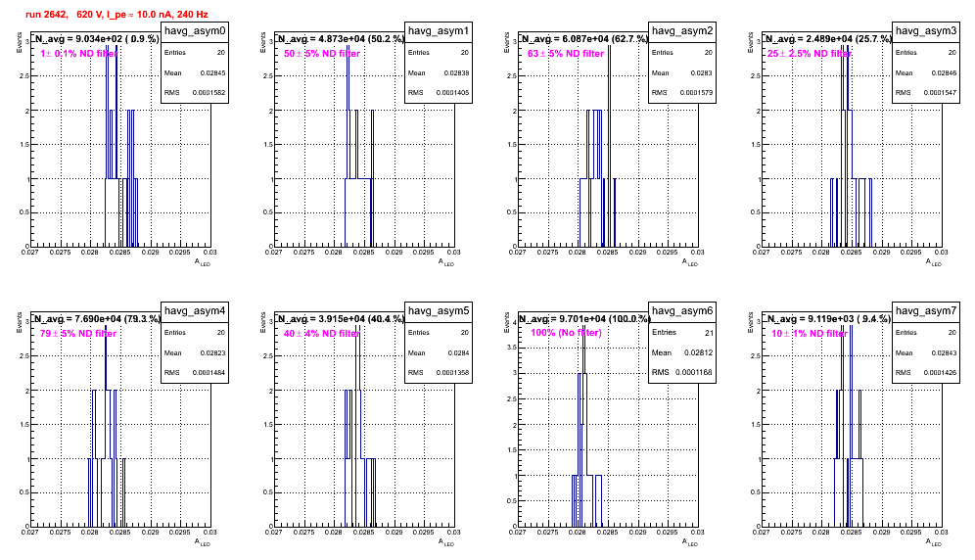Click RMS value 0.0001547 in havg_asym3 box

click(x=940, y=93)
